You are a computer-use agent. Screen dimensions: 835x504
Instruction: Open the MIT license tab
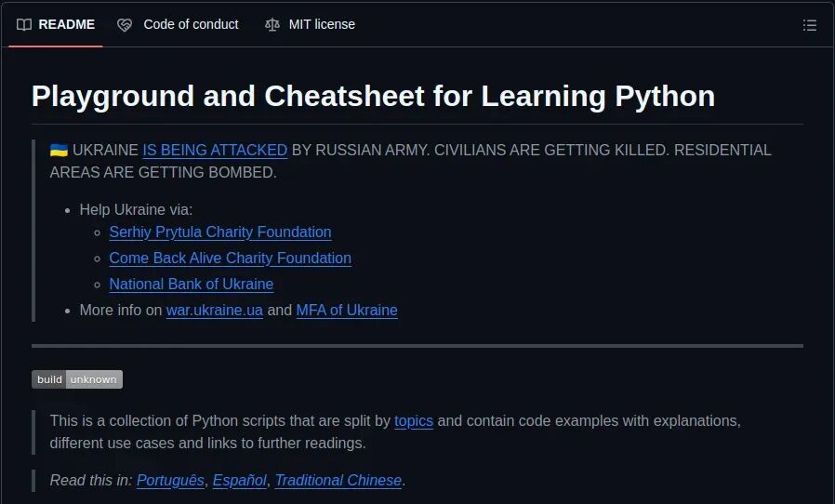310,24
